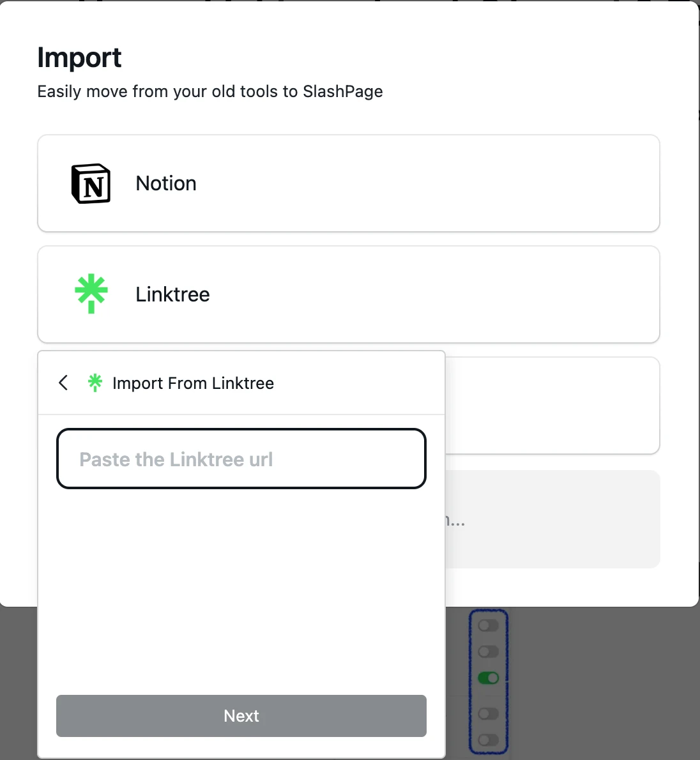Click the Next button

[241, 716]
